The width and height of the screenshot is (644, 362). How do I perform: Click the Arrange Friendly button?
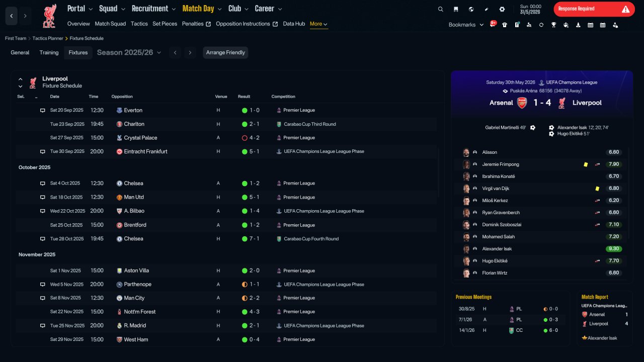click(225, 53)
